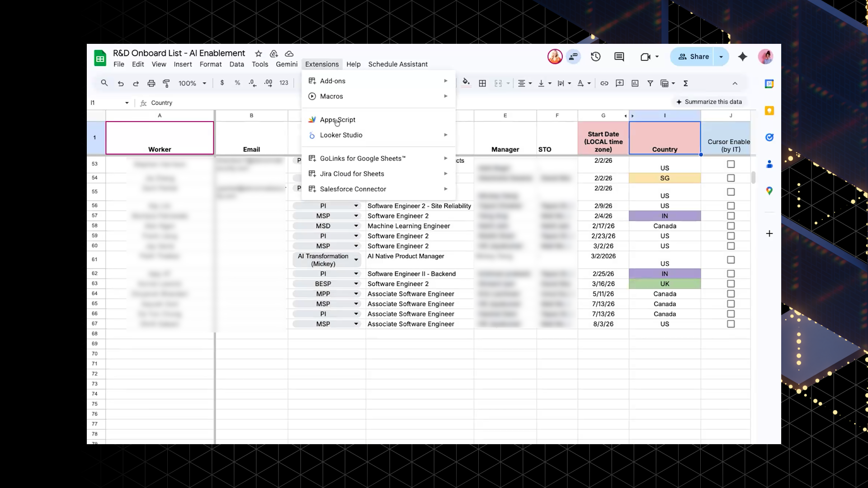
Task: Get add-ons with the plus icon
Action: tap(769, 234)
